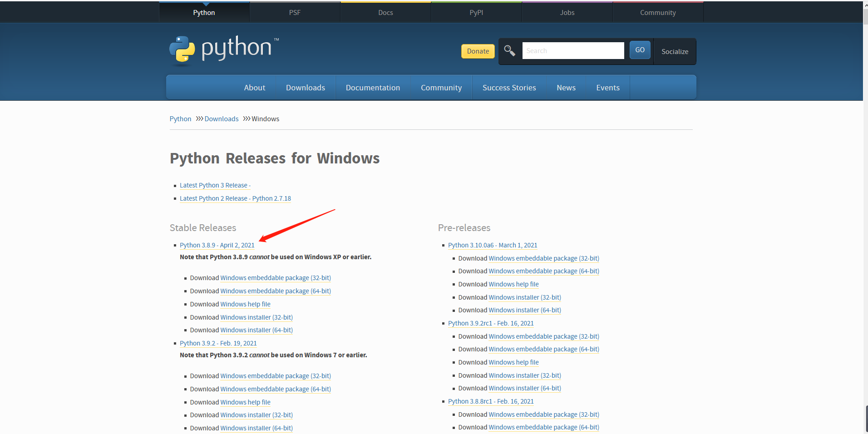This screenshot has width=868, height=434.
Task: Click the search magnifier icon
Action: [x=509, y=50]
